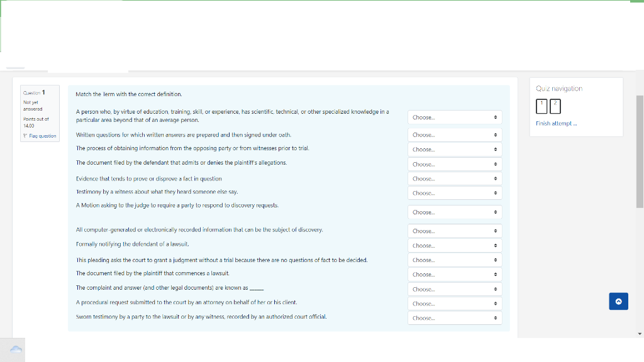Choose term for obtaining information prior to trial
The width and height of the screenshot is (644, 362).
[455, 150]
